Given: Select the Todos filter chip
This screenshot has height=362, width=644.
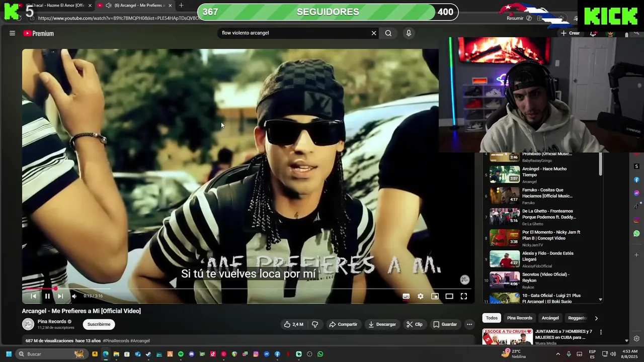Looking at the screenshot, I should (x=492, y=318).
